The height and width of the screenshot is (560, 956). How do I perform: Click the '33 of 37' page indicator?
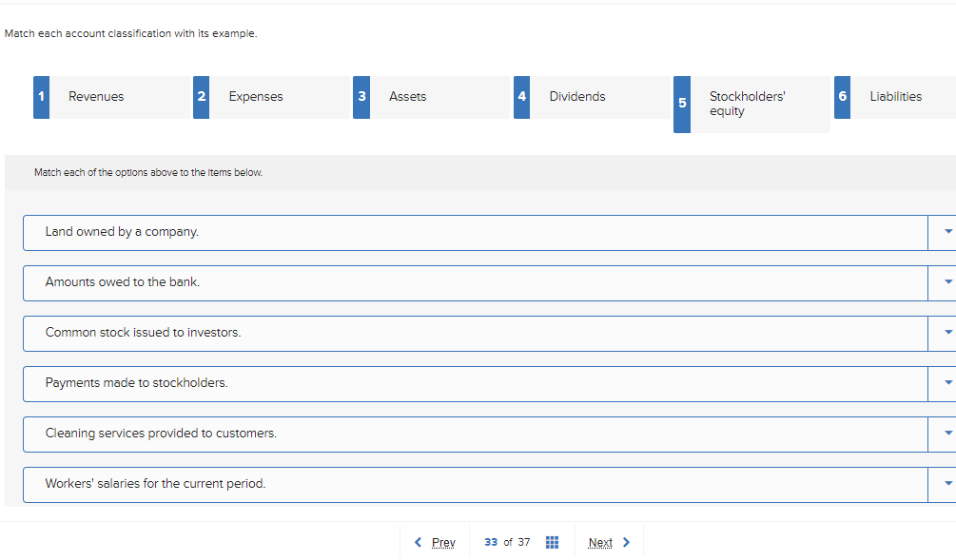(507, 541)
